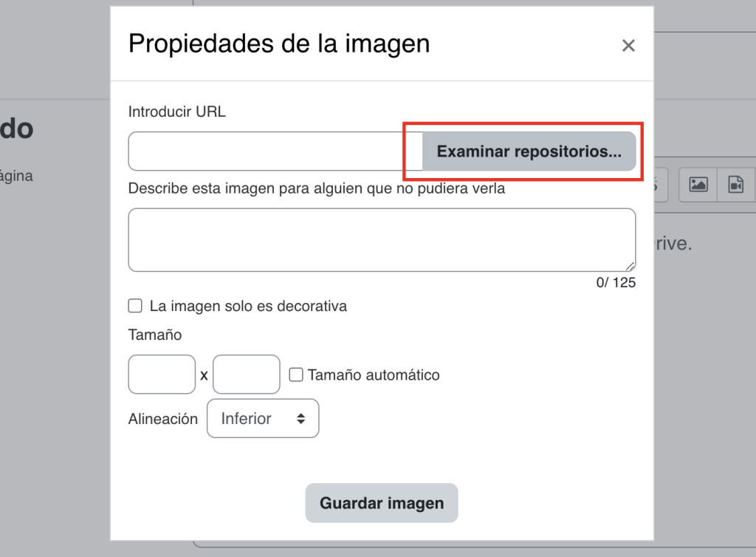Viewport: 756px width, 557px height.
Task: Close the Propiedades de la imagen dialog
Action: tap(628, 46)
